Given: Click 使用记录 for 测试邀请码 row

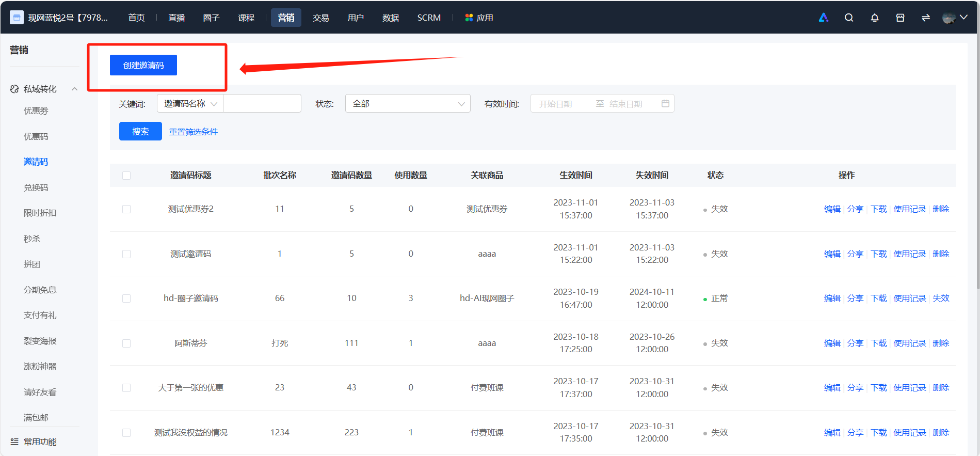Looking at the screenshot, I should click(x=910, y=254).
